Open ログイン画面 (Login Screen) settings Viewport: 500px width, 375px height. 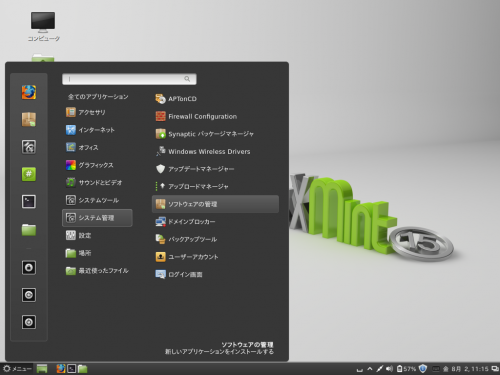(215, 274)
